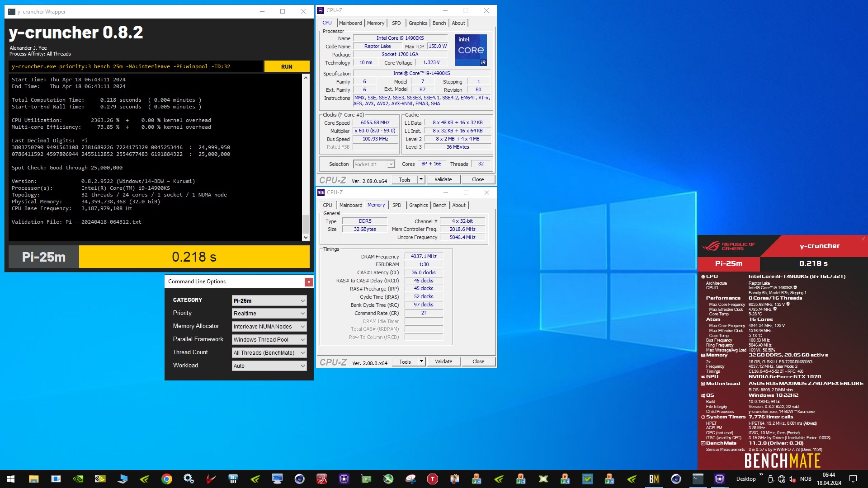The image size is (868, 488).
Task: Open the Socket #1 Selection dropdown
Action: [374, 164]
